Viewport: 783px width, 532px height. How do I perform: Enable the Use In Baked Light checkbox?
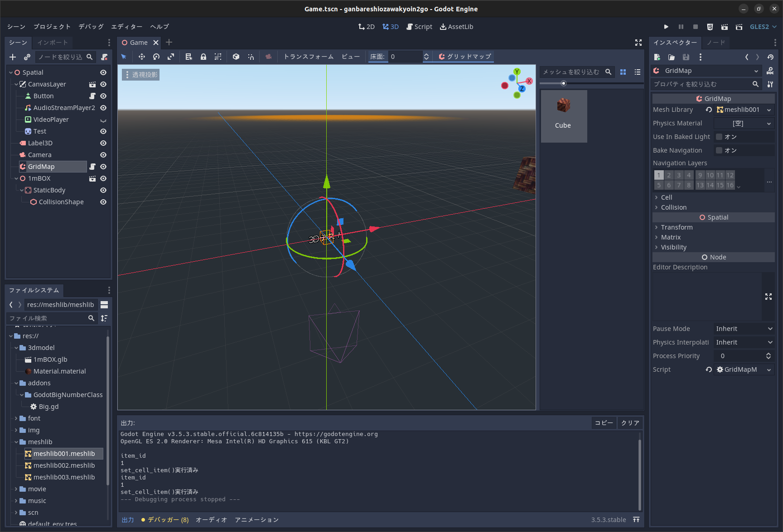point(719,136)
